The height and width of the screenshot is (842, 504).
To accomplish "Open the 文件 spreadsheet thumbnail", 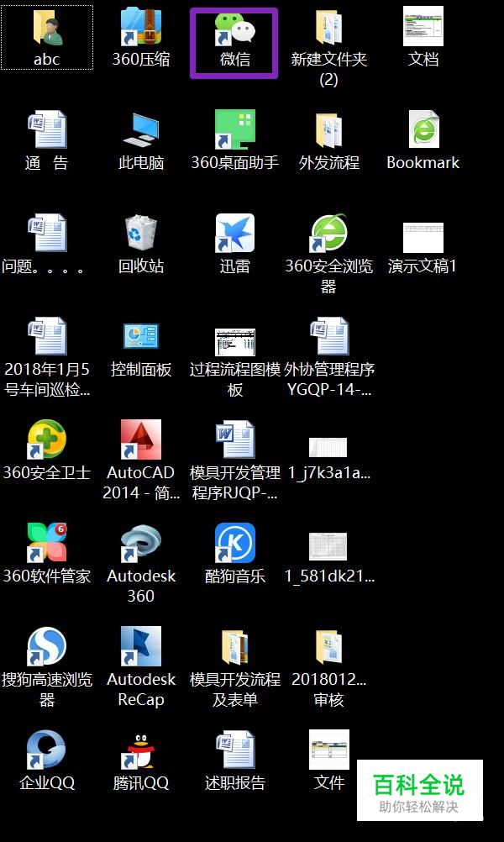I will 328,750.
